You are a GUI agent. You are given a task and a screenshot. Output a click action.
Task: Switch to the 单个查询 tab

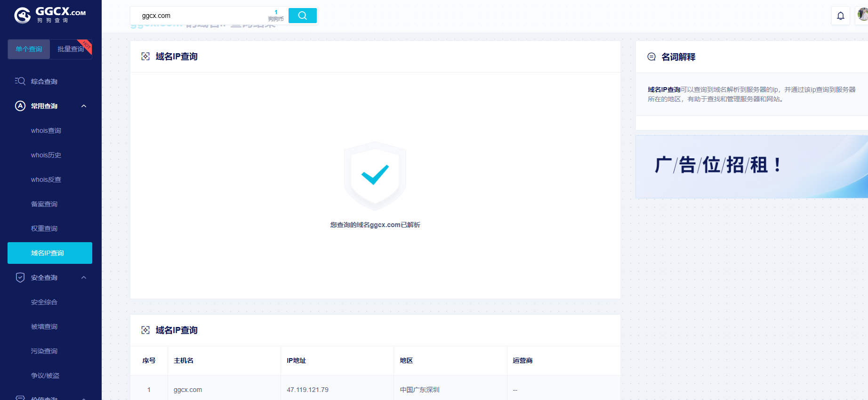[29, 49]
